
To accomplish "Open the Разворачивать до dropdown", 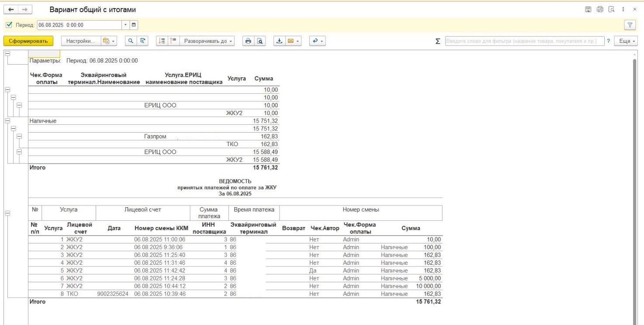I will point(208,41).
